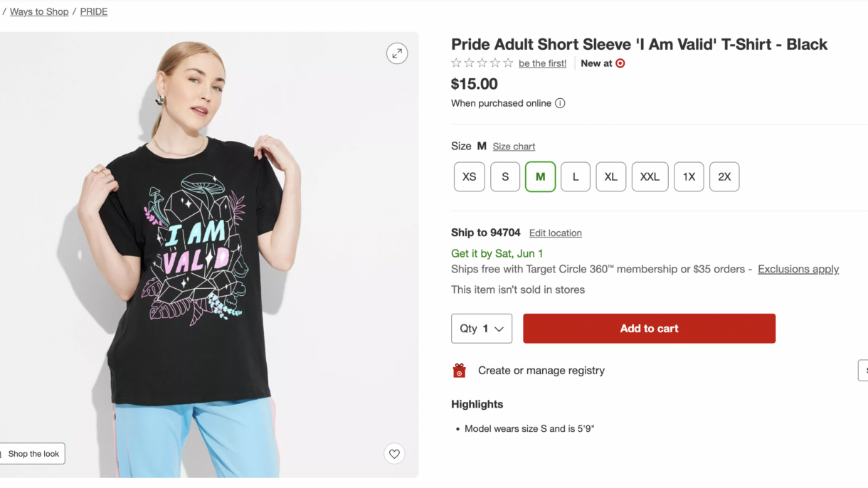
Task: Click the gift registry icon
Action: [460, 371]
